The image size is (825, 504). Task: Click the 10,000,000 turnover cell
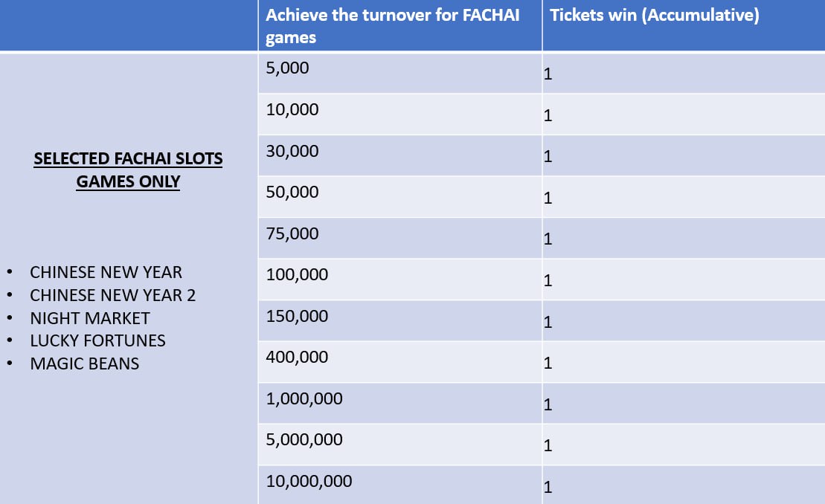tap(400, 485)
